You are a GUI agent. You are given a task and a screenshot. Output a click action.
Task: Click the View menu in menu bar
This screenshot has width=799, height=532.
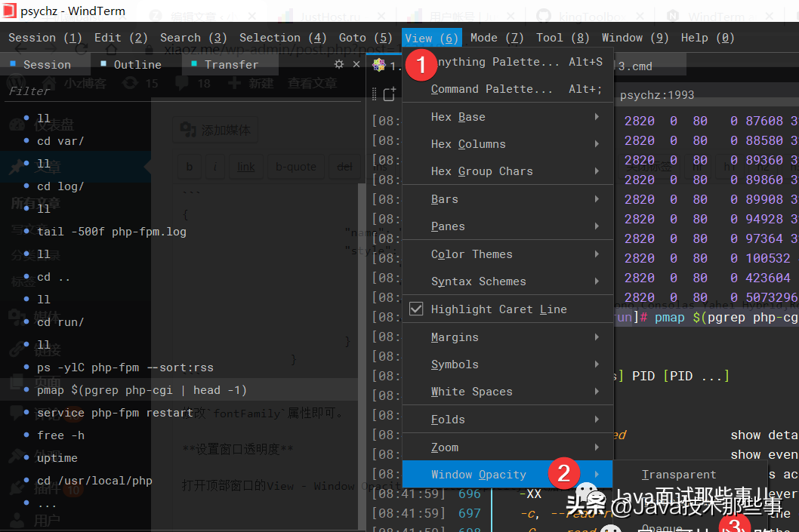coord(432,38)
